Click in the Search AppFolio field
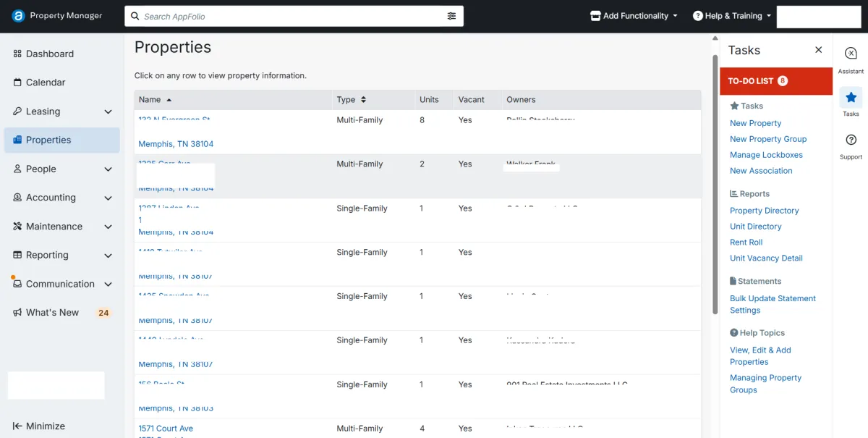Viewport: 868px width, 438px height. 289,16
